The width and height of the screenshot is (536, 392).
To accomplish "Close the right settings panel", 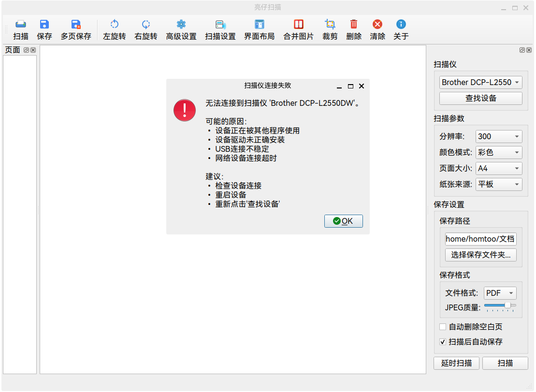I will click(x=529, y=50).
